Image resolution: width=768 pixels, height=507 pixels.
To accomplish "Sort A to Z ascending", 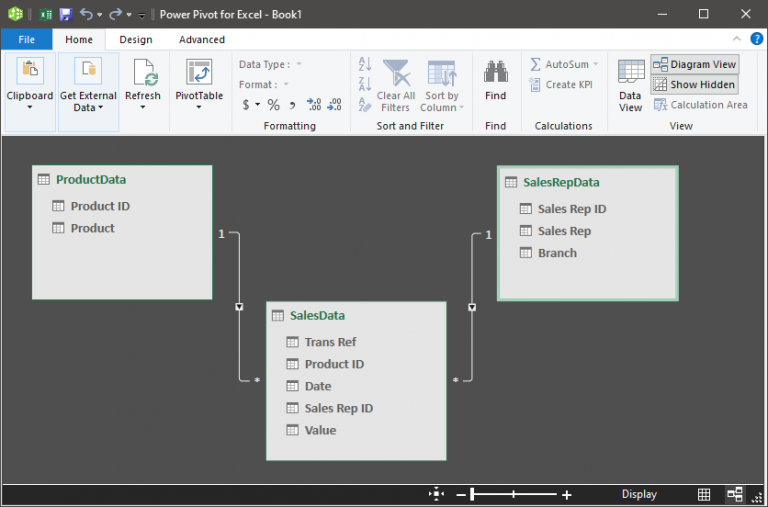I will coord(365,64).
